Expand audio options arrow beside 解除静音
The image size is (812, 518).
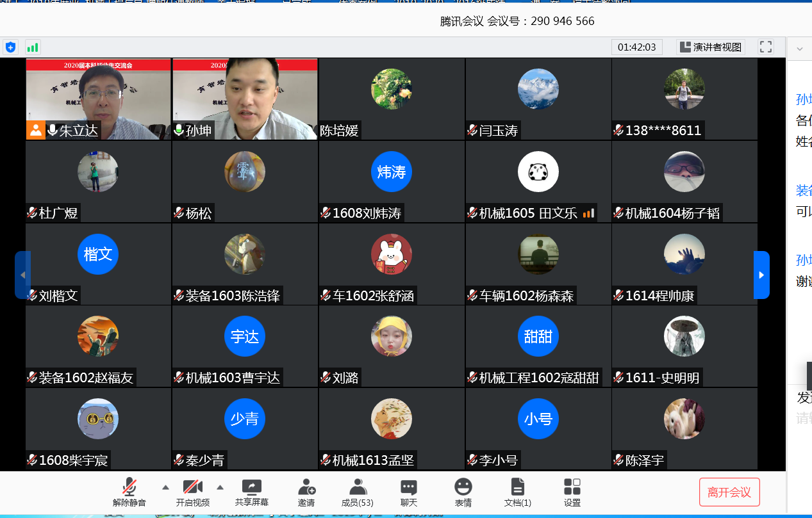click(x=165, y=486)
